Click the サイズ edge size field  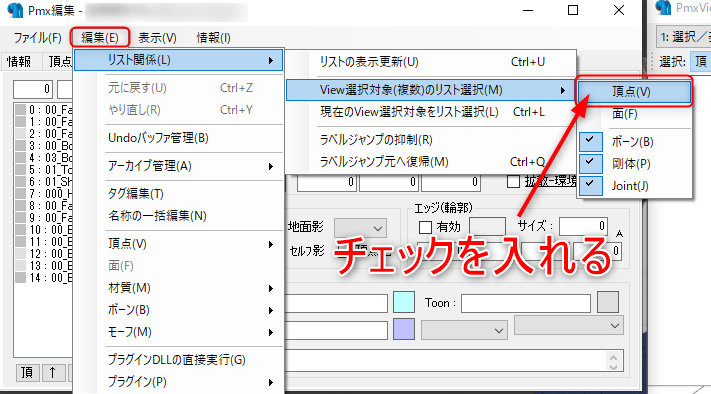[583, 226]
